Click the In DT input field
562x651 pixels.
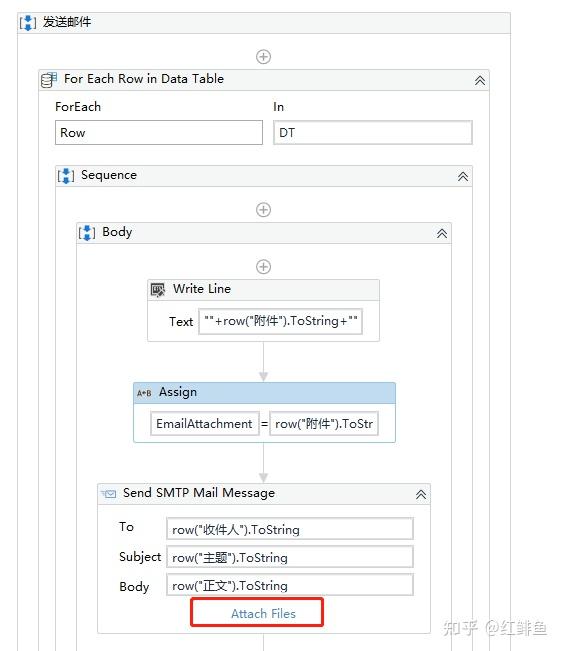click(x=373, y=132)
